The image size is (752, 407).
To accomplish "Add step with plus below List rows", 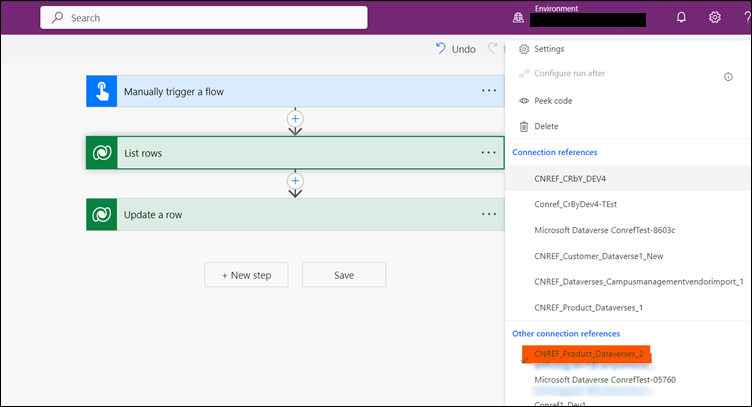I will click(295, 181).
